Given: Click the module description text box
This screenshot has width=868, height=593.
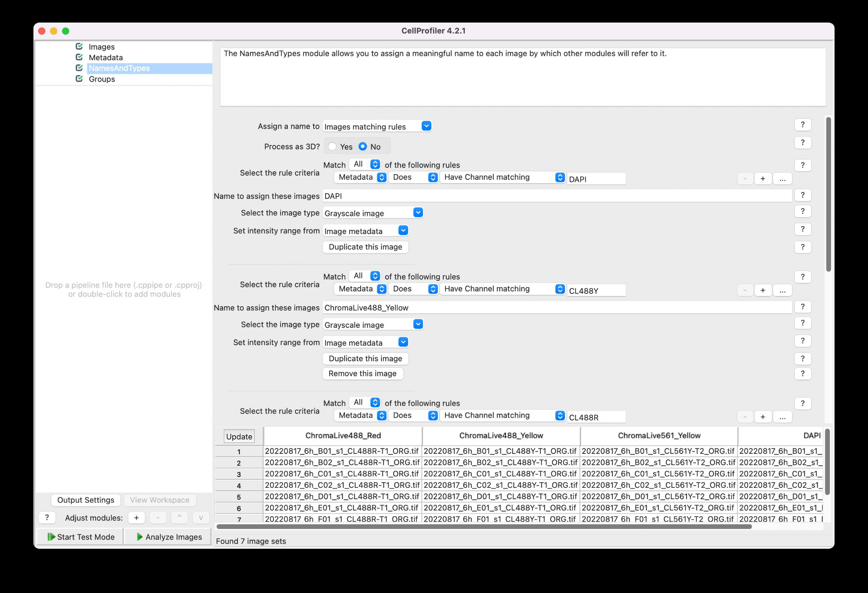Looking at the screenshot, I should click(523, 77).
